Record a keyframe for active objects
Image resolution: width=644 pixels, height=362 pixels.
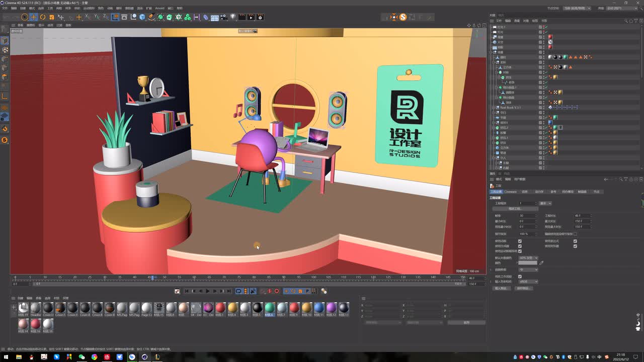(263, 291)
